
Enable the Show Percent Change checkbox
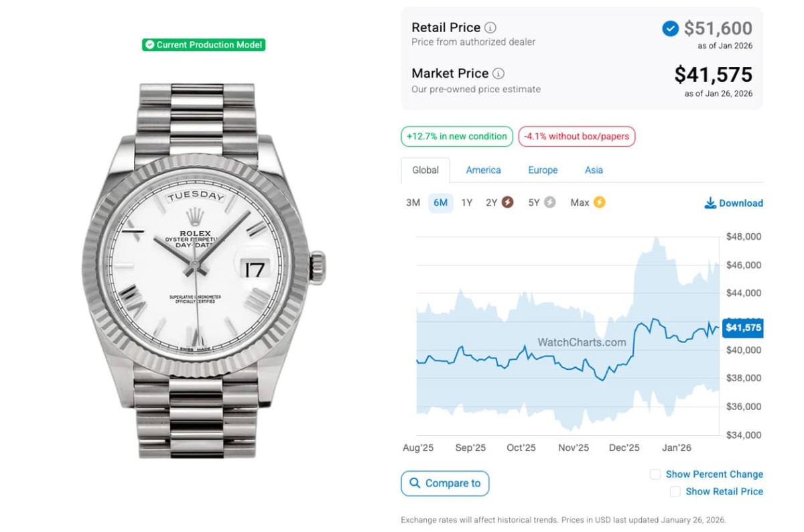tap(655, 474)
